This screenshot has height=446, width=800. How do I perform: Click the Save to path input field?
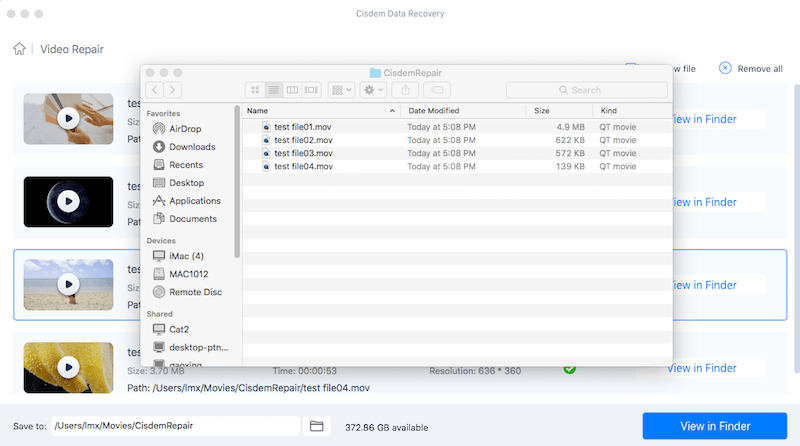tap(175, 426)
